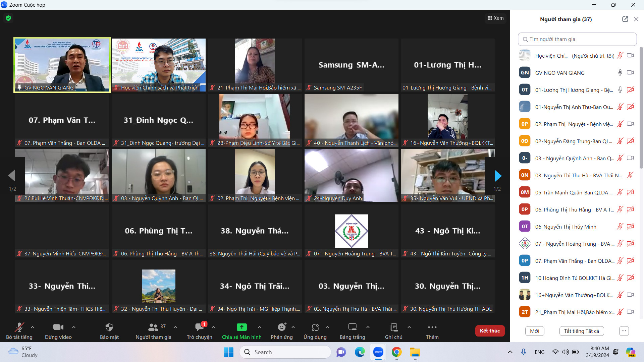
Task: Open the Notes icon (Ghi chú)
Action: pyautogui.click(x=394, y=327)
